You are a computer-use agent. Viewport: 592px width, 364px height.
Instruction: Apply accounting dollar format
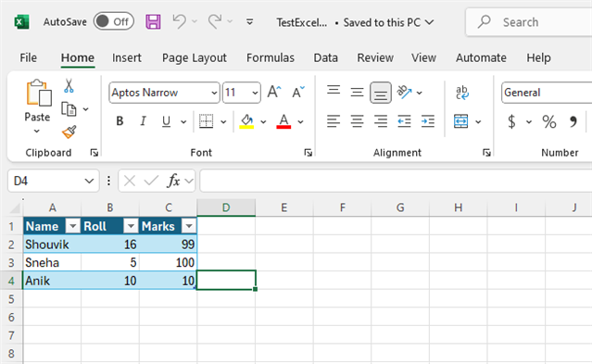pos(511,121)
